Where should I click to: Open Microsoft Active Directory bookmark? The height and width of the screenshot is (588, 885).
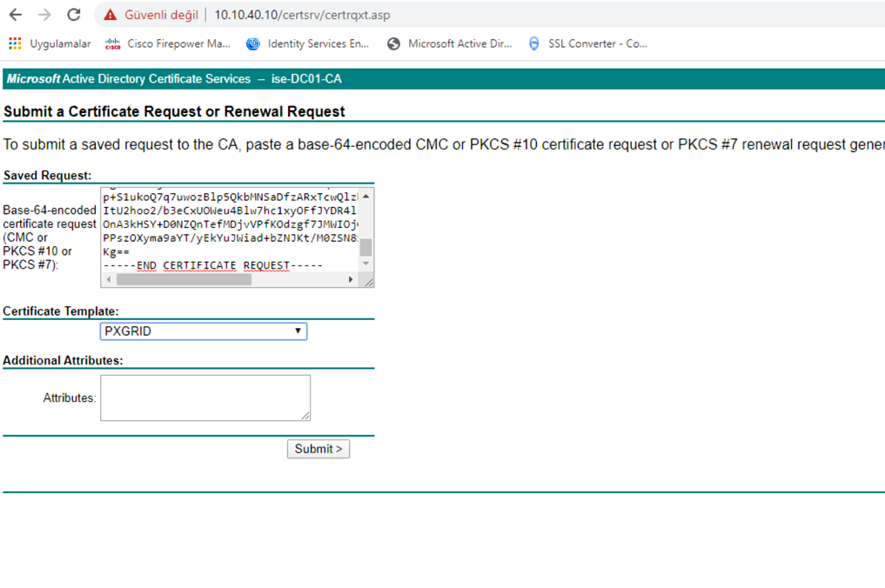click(450, 43)
